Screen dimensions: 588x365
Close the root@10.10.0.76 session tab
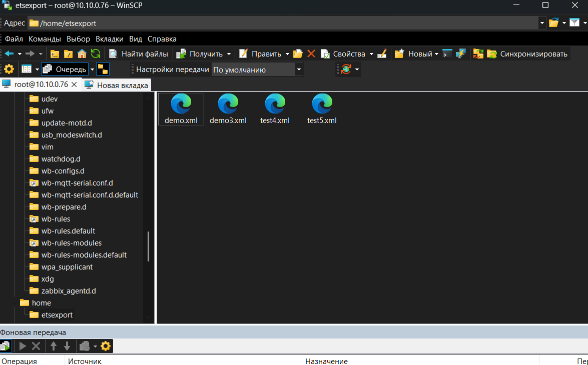(x=74, y=84)
